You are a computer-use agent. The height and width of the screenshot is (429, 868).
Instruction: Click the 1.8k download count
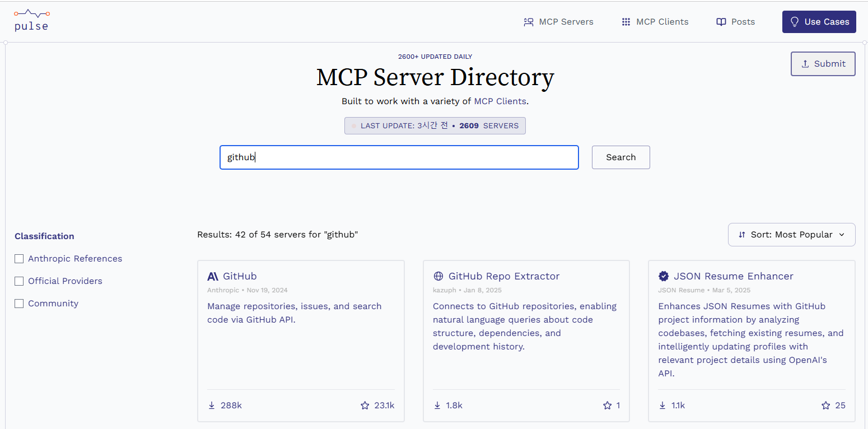click(454, 405)
